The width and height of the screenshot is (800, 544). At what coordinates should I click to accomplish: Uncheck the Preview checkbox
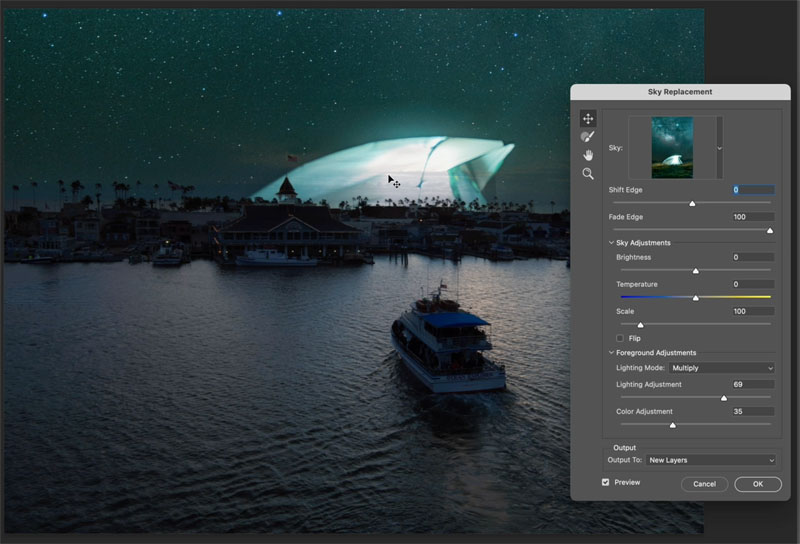(605, 482)
